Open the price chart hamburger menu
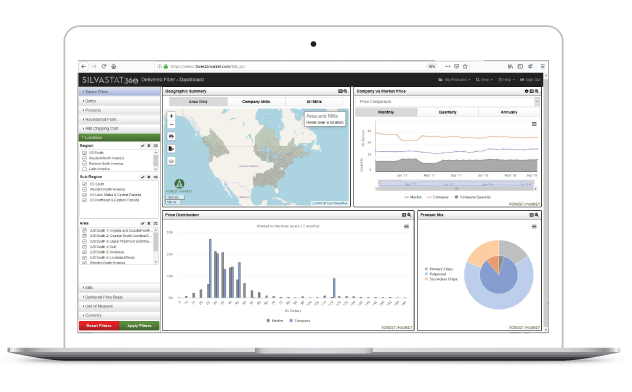Screen dimensions: 632x392 coord(534,124)
